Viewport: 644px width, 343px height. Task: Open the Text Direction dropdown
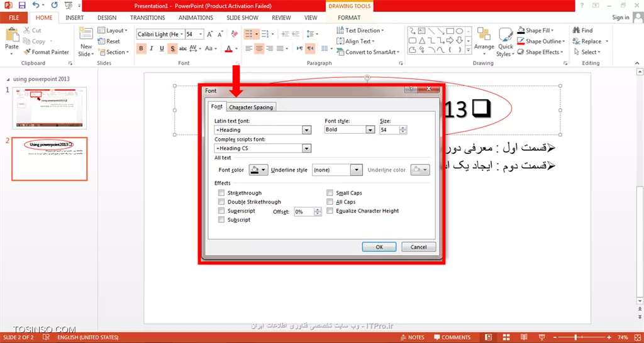coord(360,30)
